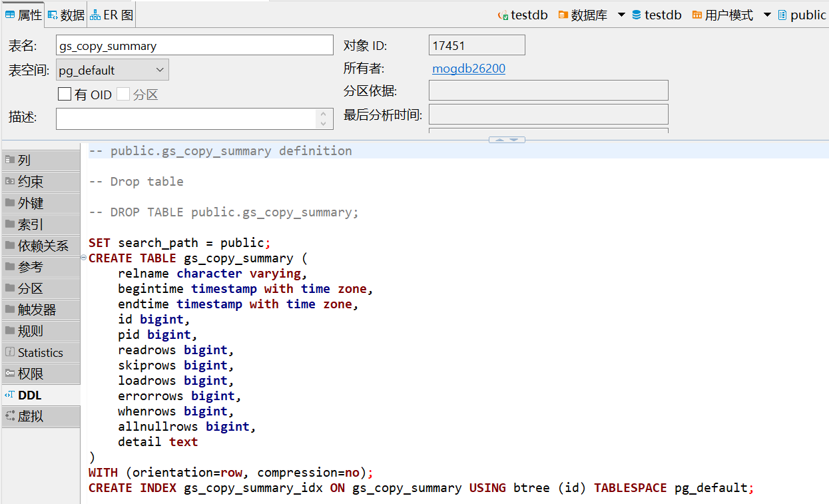Switch to the 数据 tab
Image resolution: width=829 pixels, height=504 pixels.
coord(66,15)
